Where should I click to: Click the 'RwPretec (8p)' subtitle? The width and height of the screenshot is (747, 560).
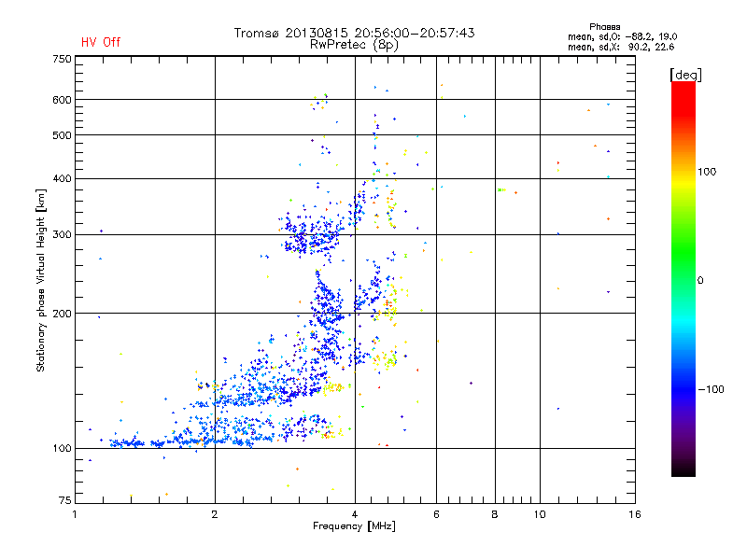pos(354,45)
